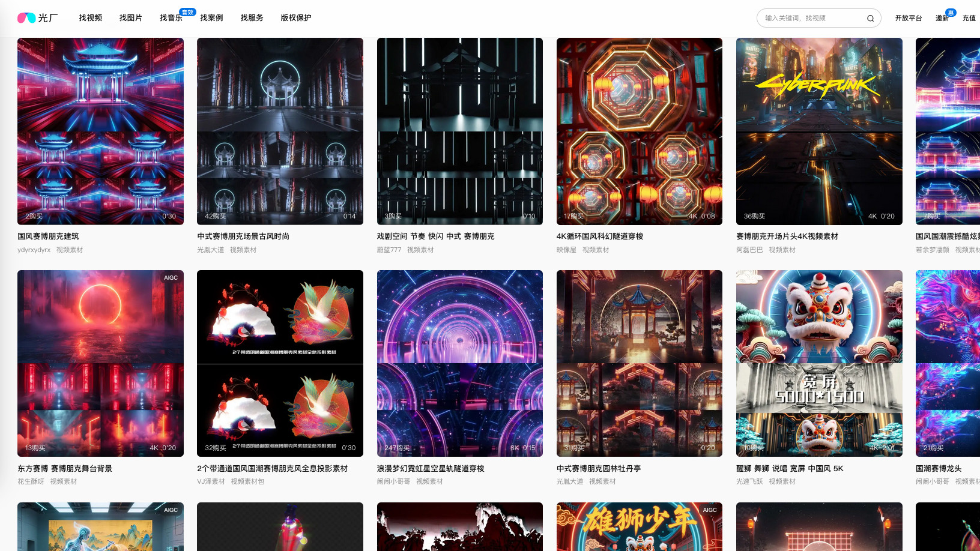The height and width of the screenshot is (551, 980).
Task: Click the title 中式赛博朋克园林牡丹亭
Action: click(x=599, y=469)
